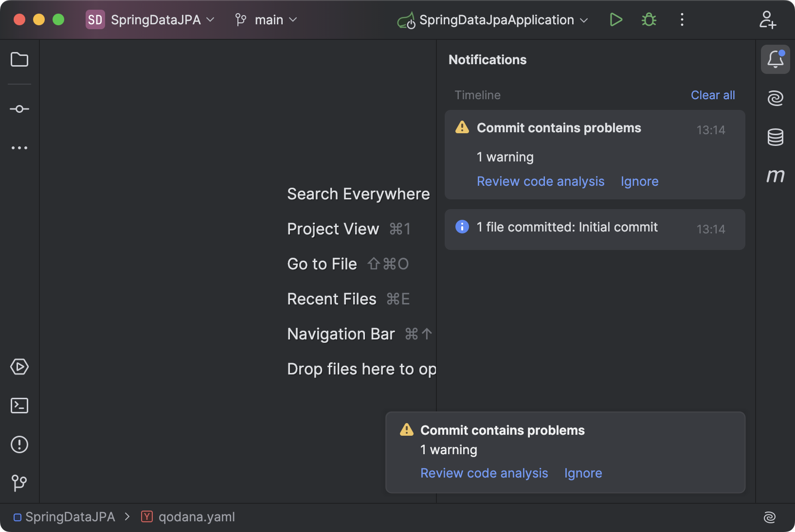This screenshot has height=532, width=795.
Task: Show more tool windows via ellipsis icon
Action: [19, 147]
